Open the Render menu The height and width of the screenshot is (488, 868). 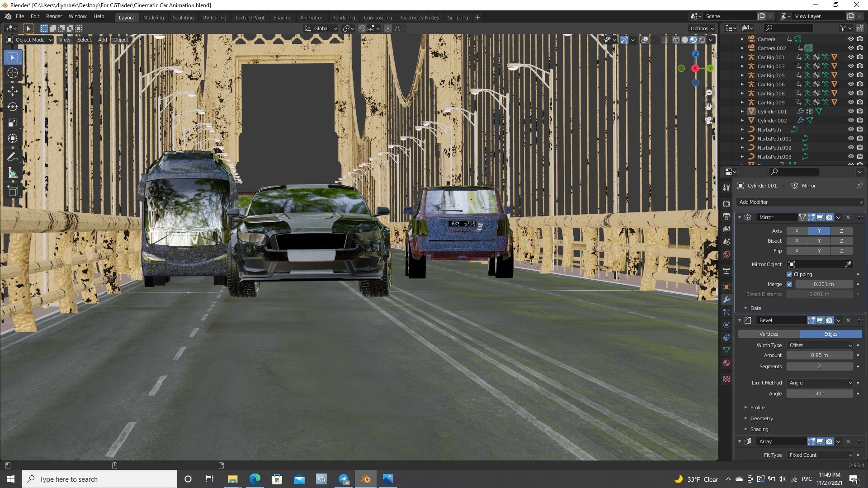[54, 16]
